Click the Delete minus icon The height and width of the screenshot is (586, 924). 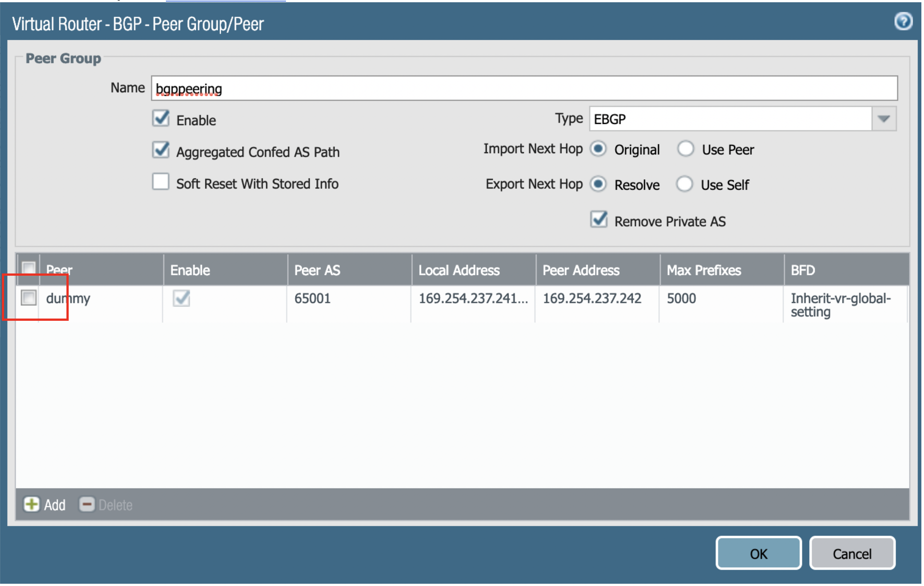(x=87, y=504)
